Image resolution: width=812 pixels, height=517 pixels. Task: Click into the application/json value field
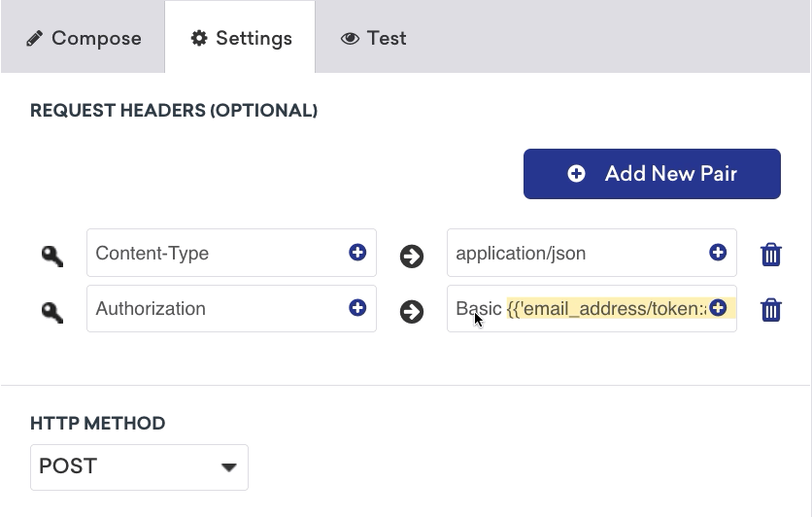click(573, 254)
